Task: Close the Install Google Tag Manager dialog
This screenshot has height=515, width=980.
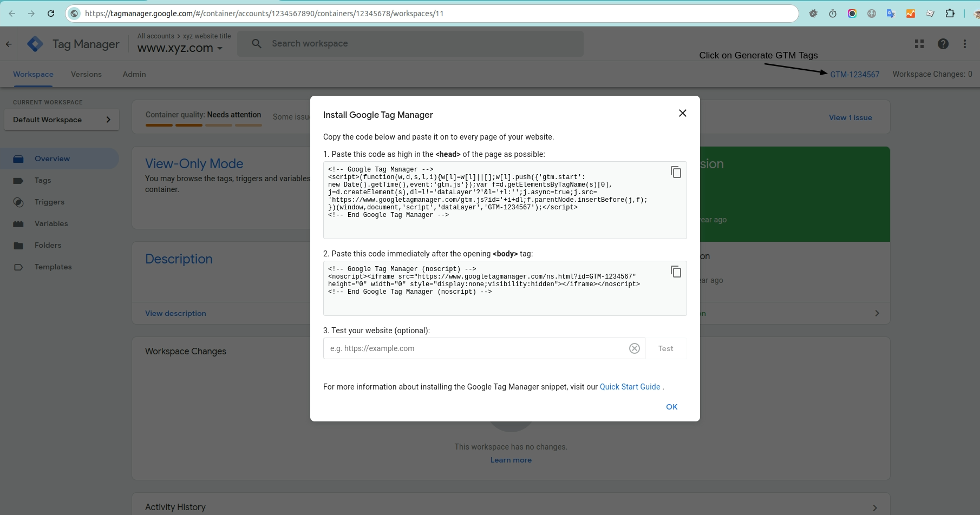Action: point(682,113)
